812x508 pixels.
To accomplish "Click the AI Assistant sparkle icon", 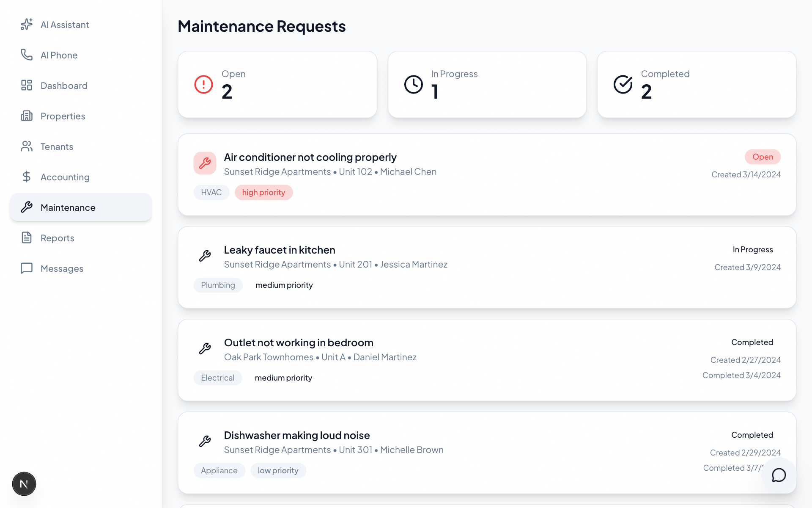I will click(x=27, y=25).
